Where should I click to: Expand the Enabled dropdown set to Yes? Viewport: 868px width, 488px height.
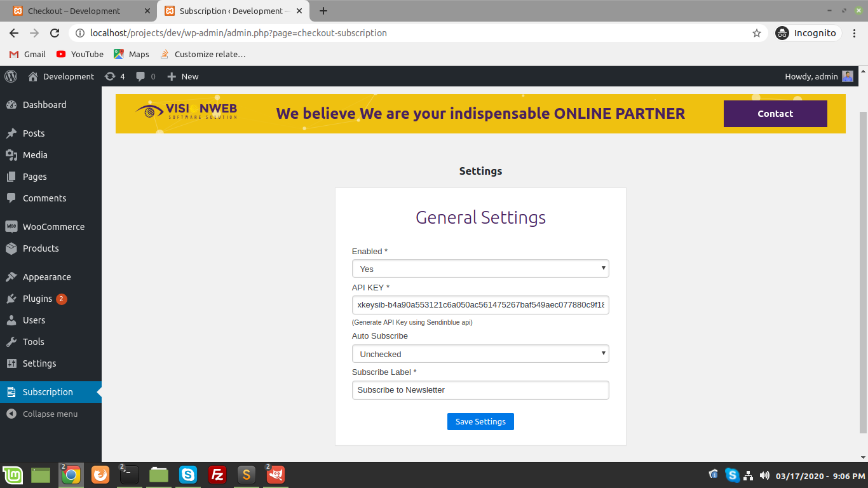(480, 269)
